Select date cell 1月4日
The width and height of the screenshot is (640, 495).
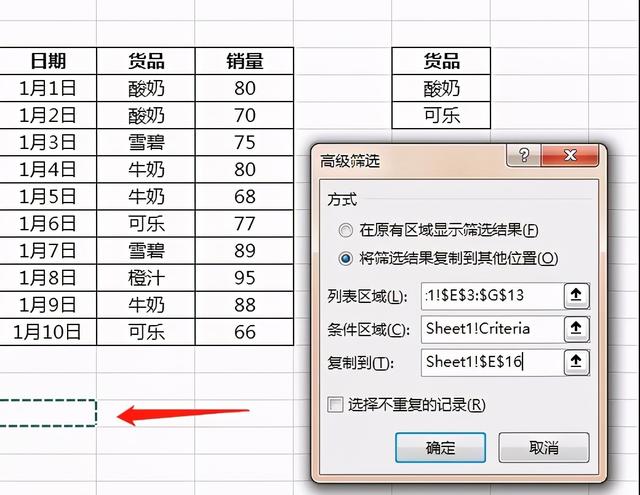(48, 169)
